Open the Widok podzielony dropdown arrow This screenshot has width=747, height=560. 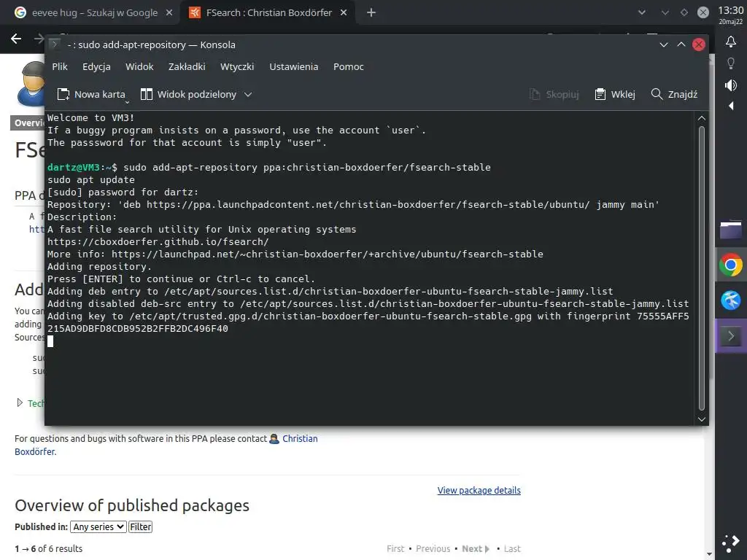point(248,94)
